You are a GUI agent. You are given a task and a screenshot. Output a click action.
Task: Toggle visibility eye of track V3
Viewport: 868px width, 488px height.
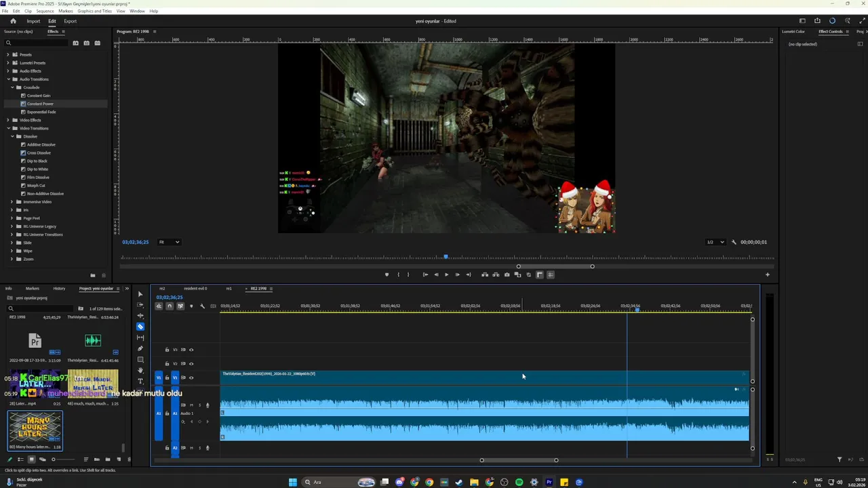[191, 350]
